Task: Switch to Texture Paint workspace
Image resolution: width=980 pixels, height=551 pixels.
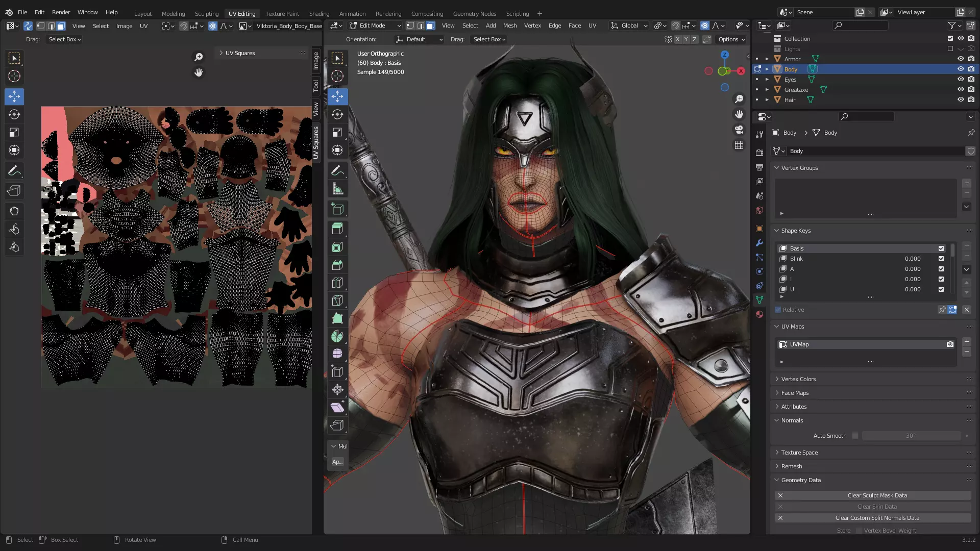Action: click(282, 14)
